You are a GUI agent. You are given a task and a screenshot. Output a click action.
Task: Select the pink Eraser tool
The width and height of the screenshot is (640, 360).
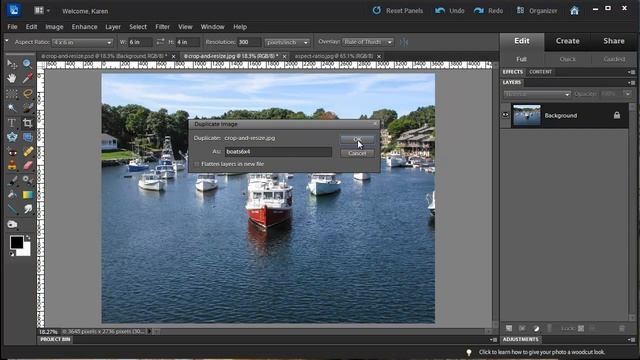(27, 165)
